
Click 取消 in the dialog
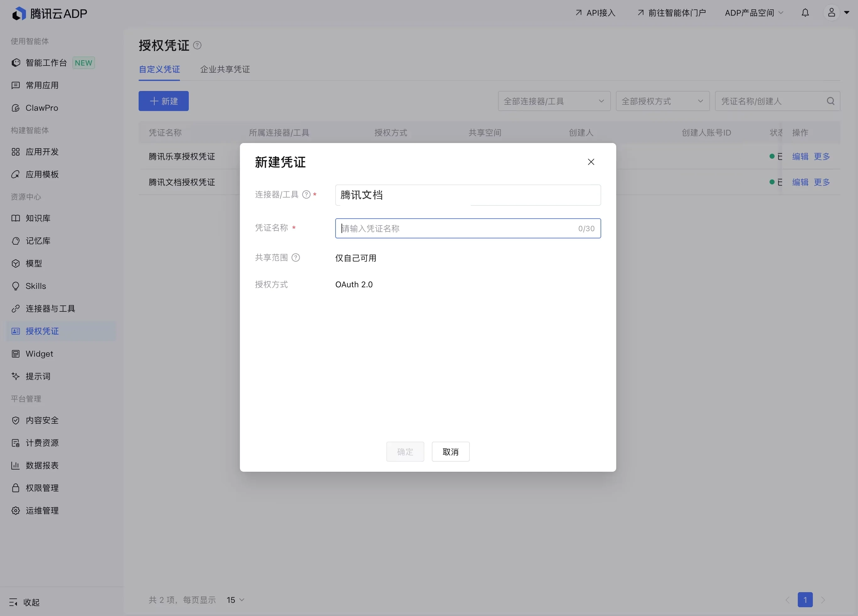coord(451,452)
